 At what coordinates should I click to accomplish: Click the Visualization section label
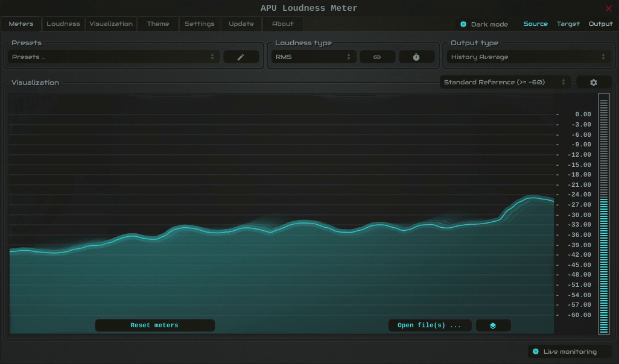point(35,83)
